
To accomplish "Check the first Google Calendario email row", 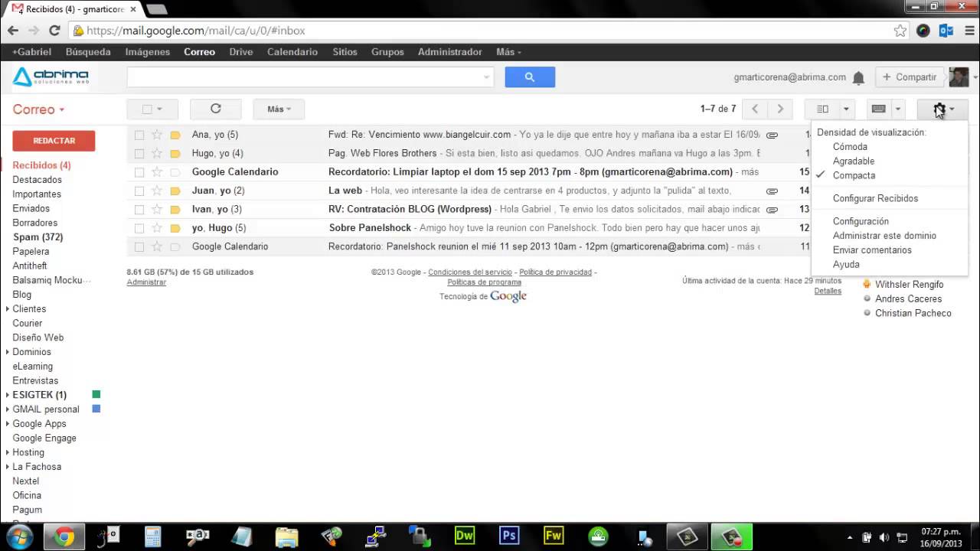I will [x=139, y=172].
